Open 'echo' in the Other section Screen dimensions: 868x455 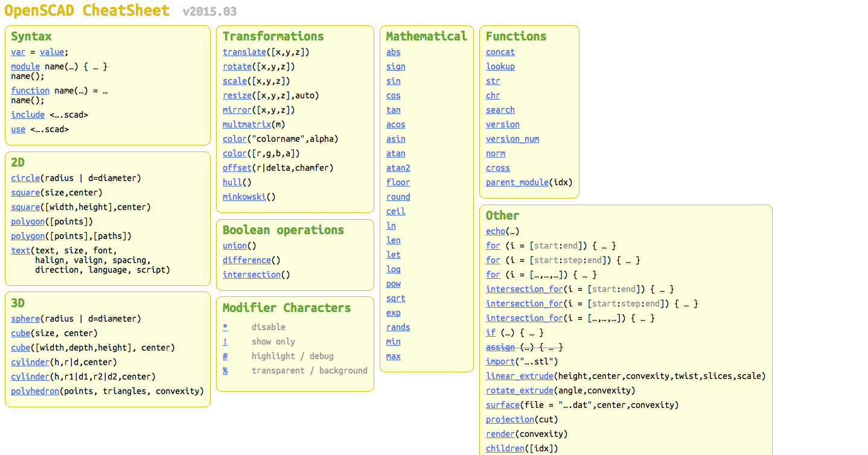(496, 231)
